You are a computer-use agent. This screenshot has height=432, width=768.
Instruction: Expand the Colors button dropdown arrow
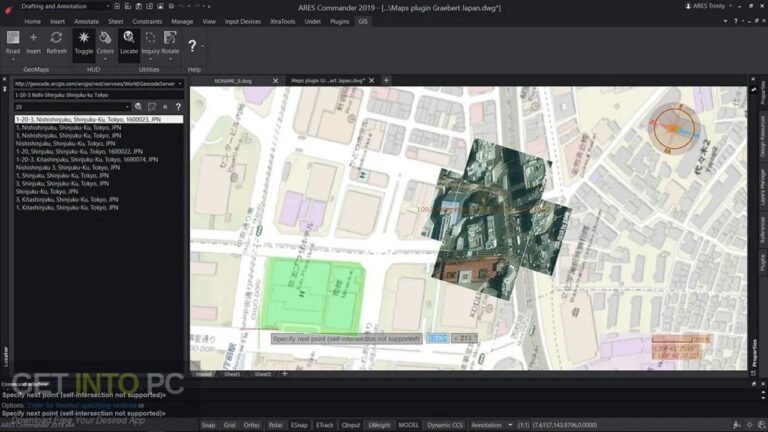(x=105, y=59)
